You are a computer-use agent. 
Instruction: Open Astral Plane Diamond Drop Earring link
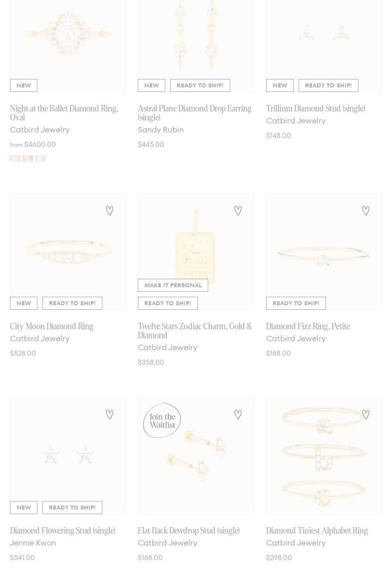[x=194, y=113]
